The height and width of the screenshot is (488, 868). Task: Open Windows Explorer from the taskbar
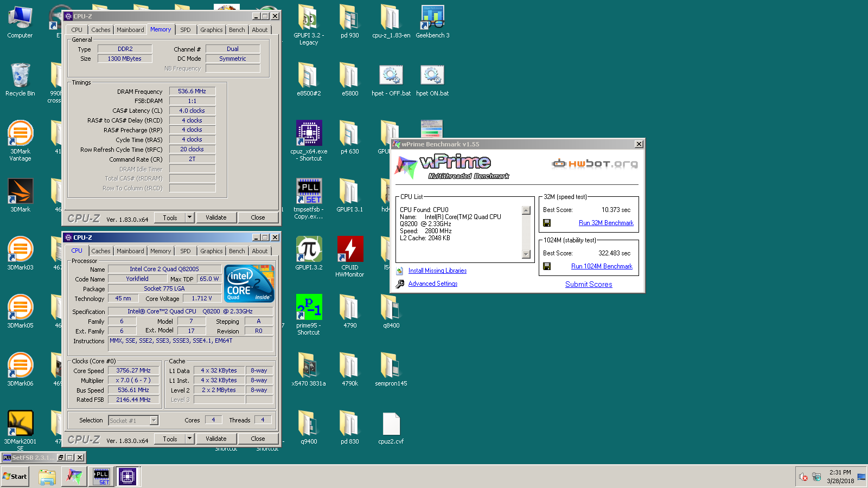click(47, 477)
